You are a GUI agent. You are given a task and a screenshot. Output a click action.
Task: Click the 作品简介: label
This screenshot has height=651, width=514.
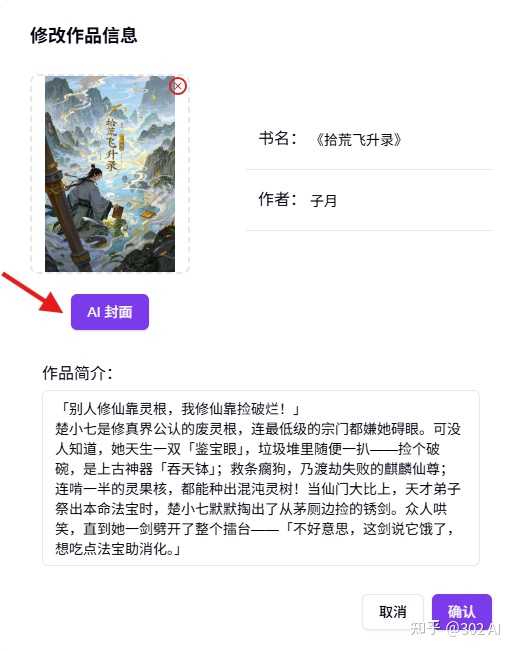[77, 373]
